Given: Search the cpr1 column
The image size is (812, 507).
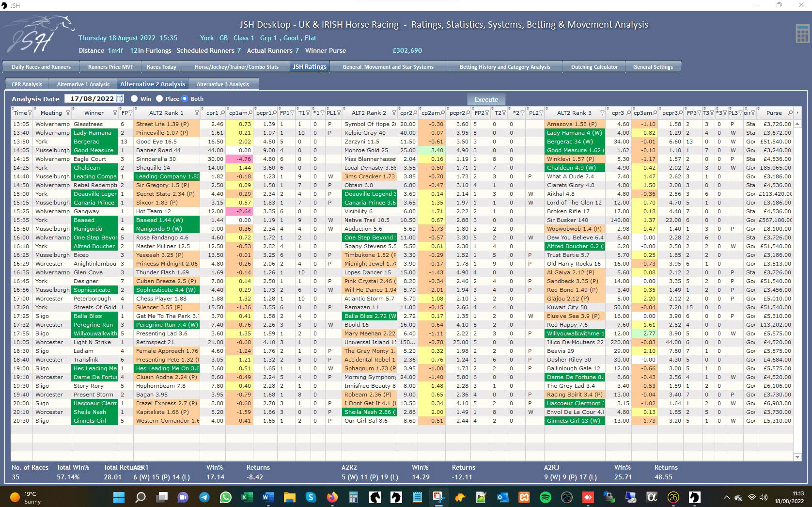Looking at the screenshot, I should point(222,113).
